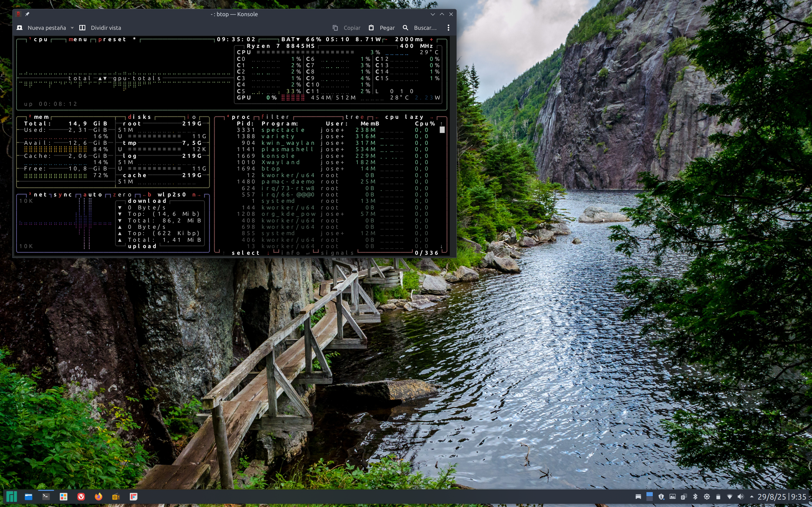The width and height of the screenshot is (812, 507).
Task: Toggle net auto scaling option
Action: pos(93,195)
